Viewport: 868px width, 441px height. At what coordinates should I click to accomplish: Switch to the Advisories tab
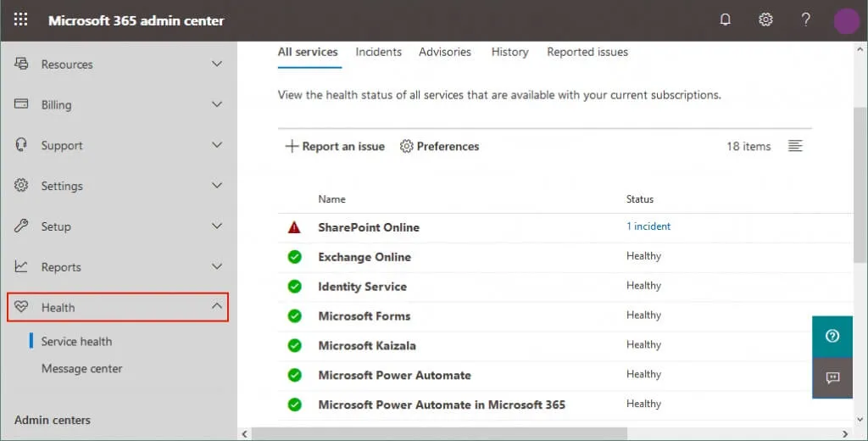coord(444,52)
